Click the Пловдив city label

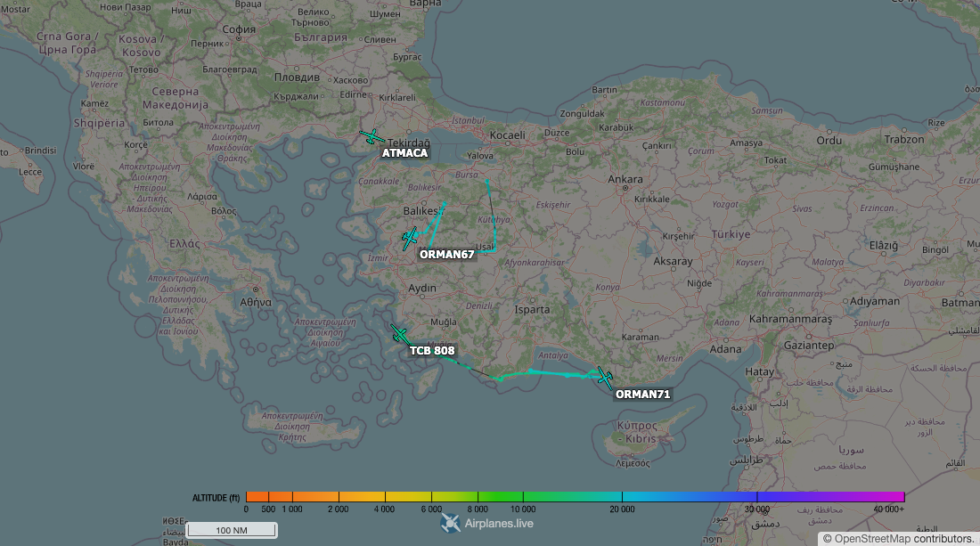tap(297, 77)
